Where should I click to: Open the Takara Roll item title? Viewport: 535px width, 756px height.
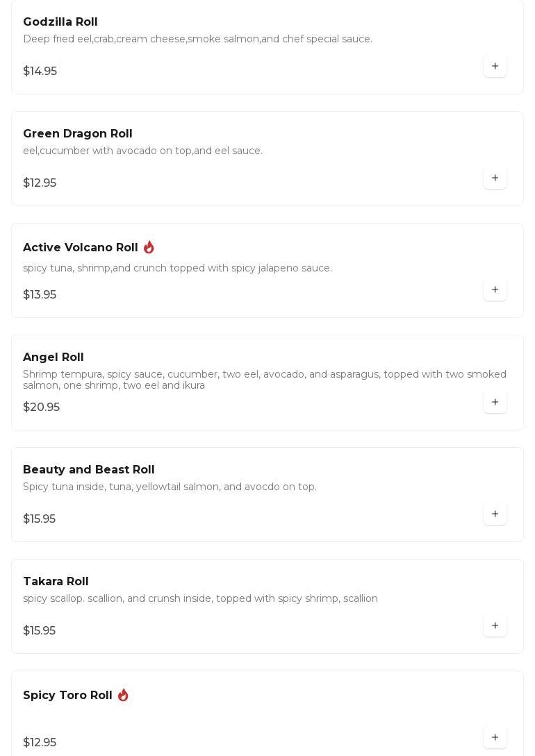tap(56, 582)
